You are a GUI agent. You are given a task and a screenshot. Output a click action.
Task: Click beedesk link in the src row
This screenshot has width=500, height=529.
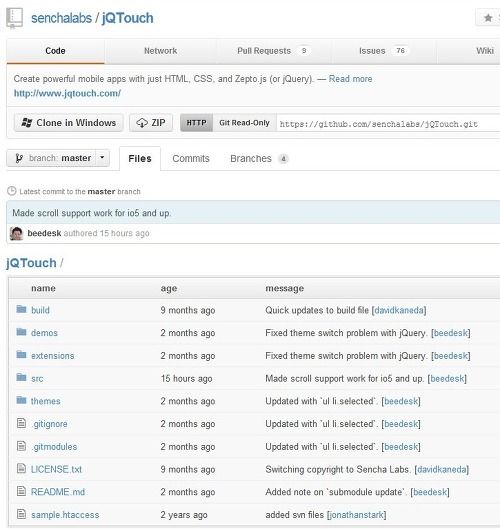coord(447,379)
